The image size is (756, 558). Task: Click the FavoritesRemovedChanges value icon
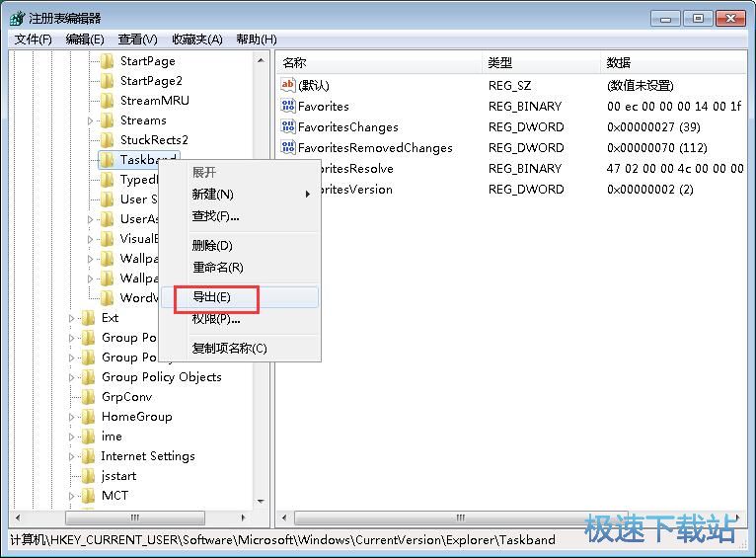[288, 147]
